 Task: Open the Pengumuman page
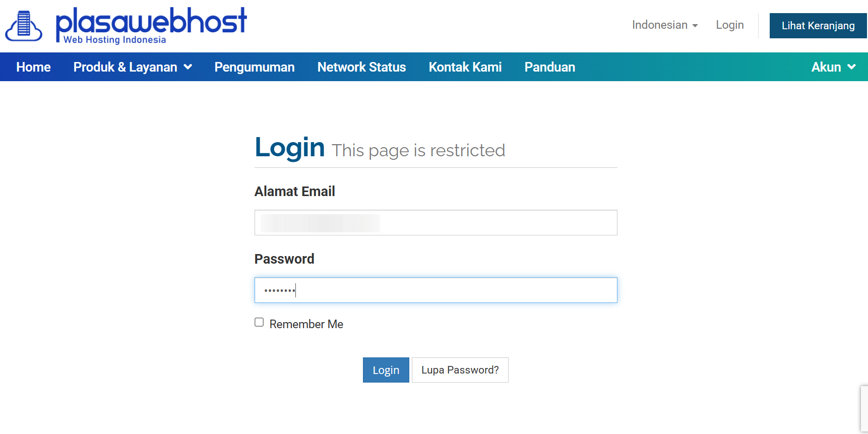[x=255, y=67]
